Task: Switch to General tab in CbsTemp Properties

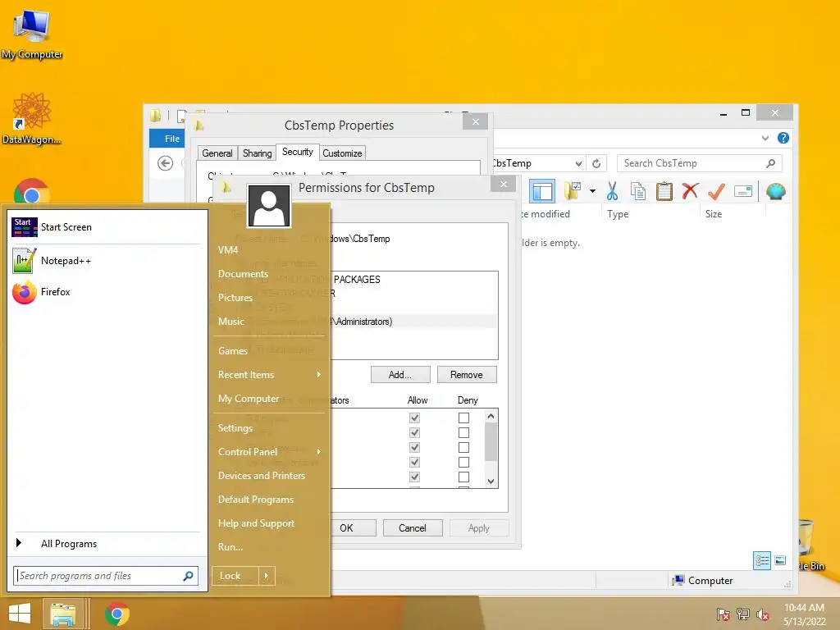Action: tap(217, 153)
